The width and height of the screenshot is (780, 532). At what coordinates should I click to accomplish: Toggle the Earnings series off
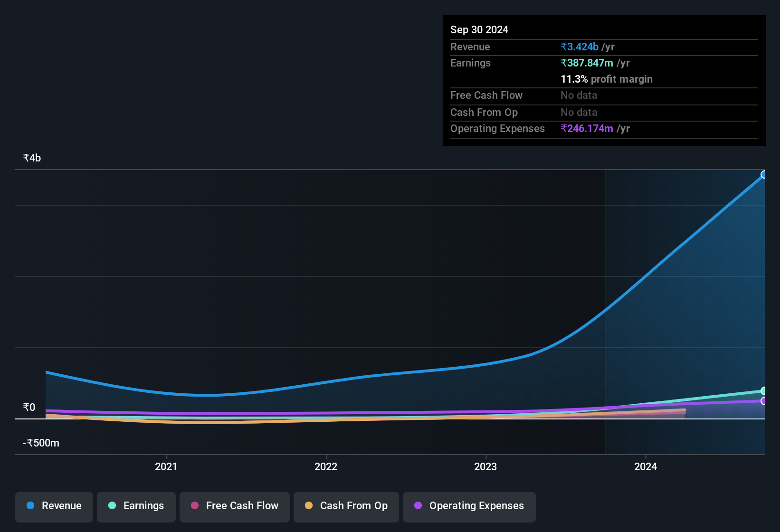point(136,506)
